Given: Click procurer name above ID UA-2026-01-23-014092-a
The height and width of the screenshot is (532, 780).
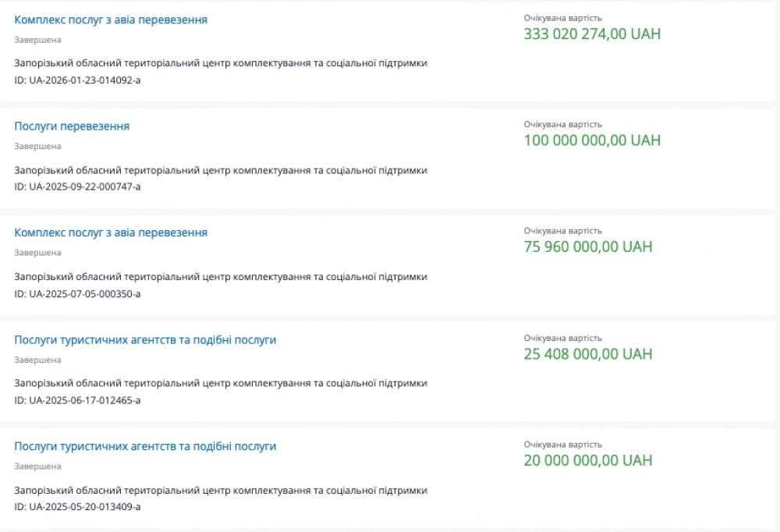Looking at the screenshot, I should tap(221, 63).
